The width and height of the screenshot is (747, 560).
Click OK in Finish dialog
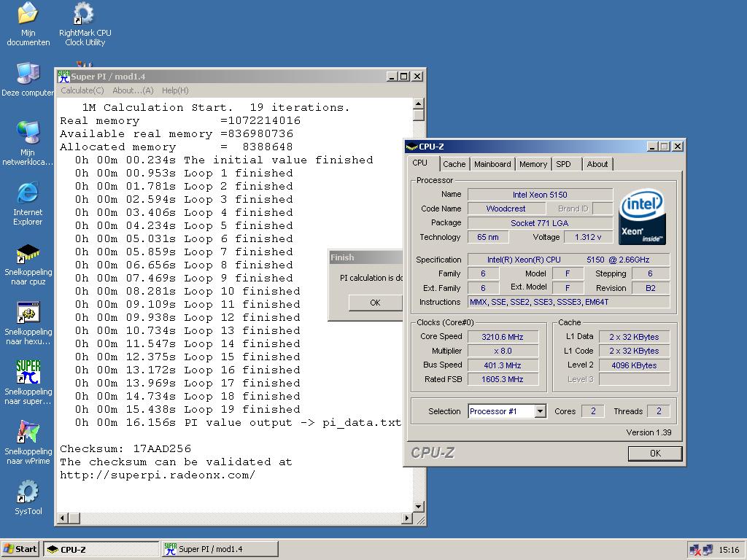coord(376,303)
